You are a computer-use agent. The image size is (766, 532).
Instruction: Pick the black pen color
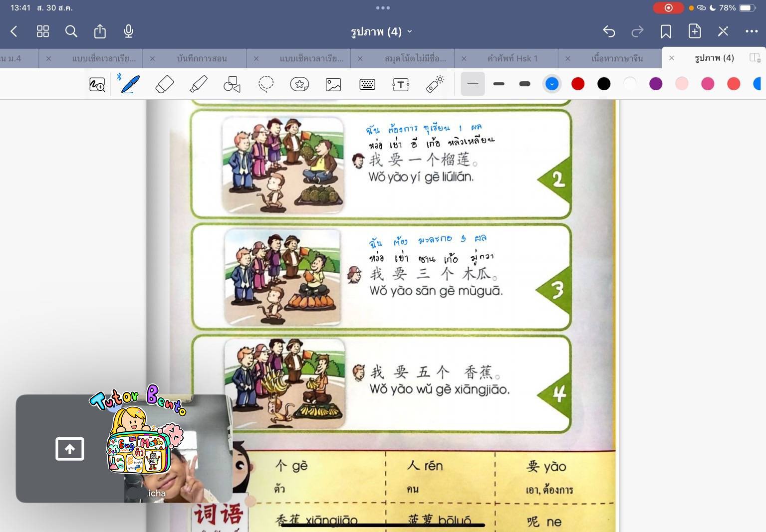pos(604,84)
